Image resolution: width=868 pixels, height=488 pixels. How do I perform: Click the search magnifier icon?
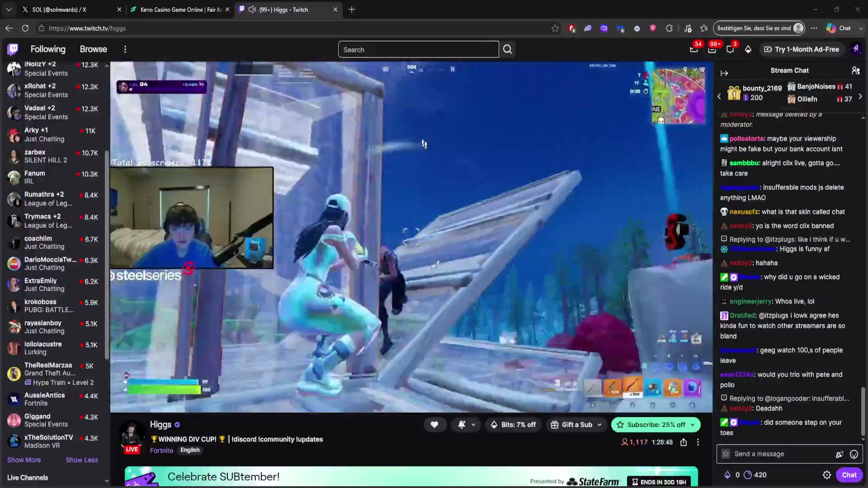(x=507, y=49)
